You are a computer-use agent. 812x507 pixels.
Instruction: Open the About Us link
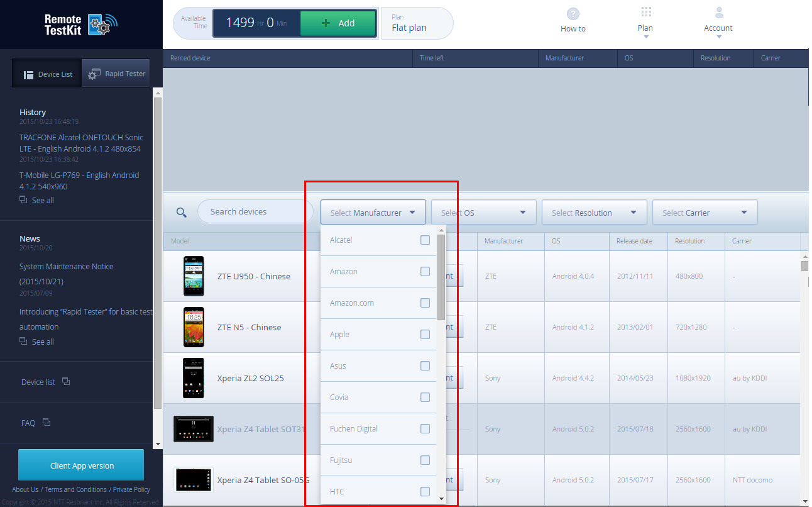pos(25,489)
